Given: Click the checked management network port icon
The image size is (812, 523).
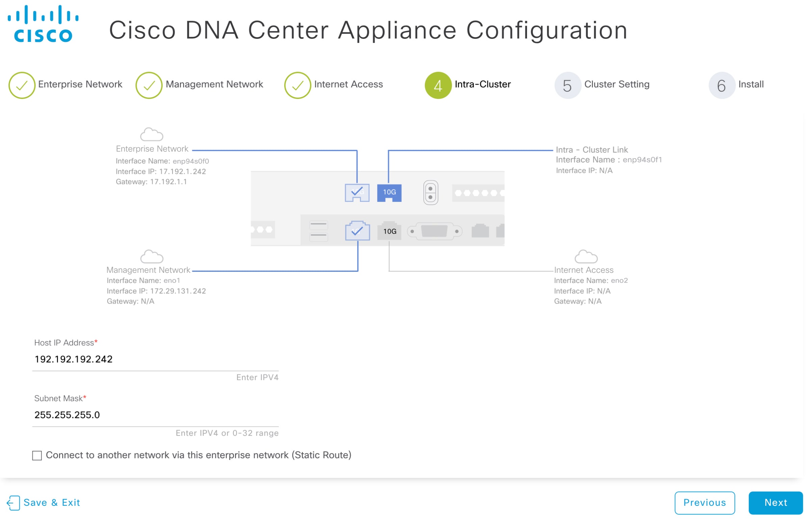Looking at the screenshot, I should [358, 231].
